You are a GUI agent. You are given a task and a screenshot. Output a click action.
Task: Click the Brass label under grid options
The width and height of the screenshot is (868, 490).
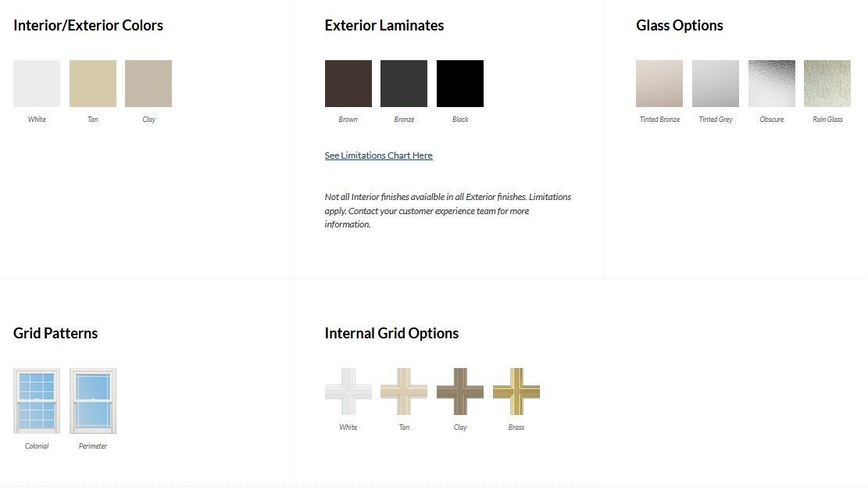(x=516, y=427)
